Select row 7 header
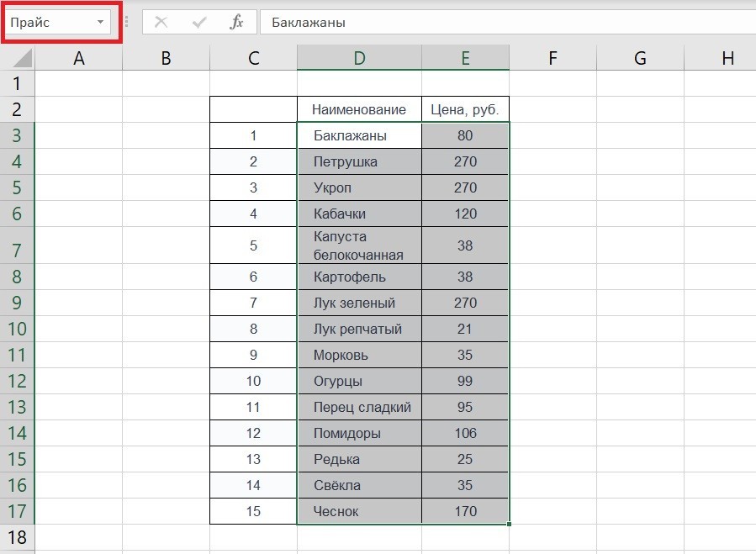The image size is (756, 554). pyautogui.click(x=18, y=245)
